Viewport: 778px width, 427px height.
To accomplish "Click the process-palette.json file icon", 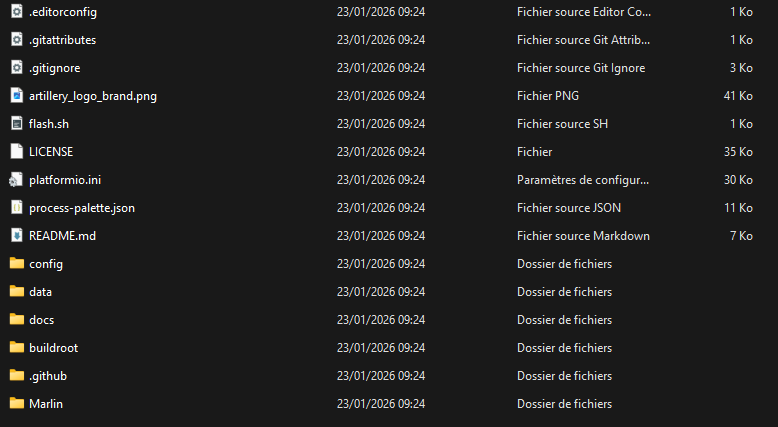I will coord(16,208).
